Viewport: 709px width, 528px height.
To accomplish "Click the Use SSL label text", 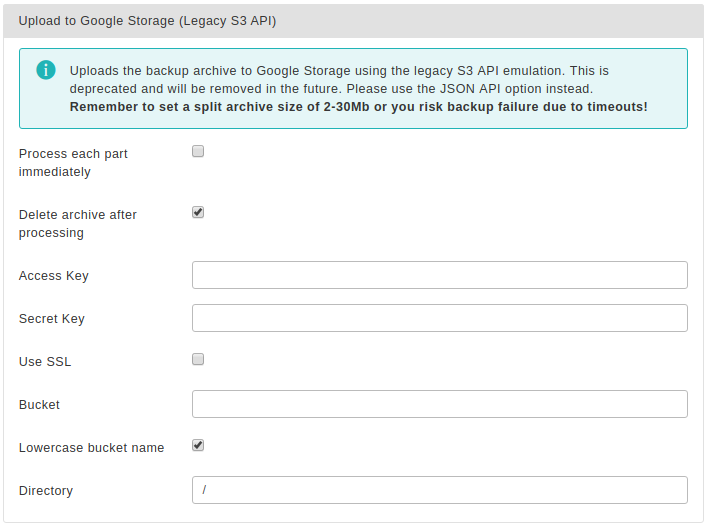I will [45, 362].
